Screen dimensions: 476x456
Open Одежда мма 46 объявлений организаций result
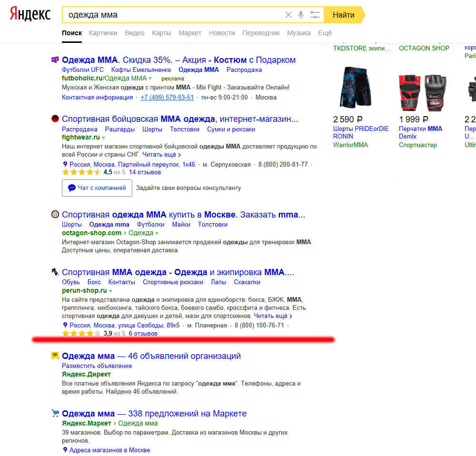click(151, 356)
